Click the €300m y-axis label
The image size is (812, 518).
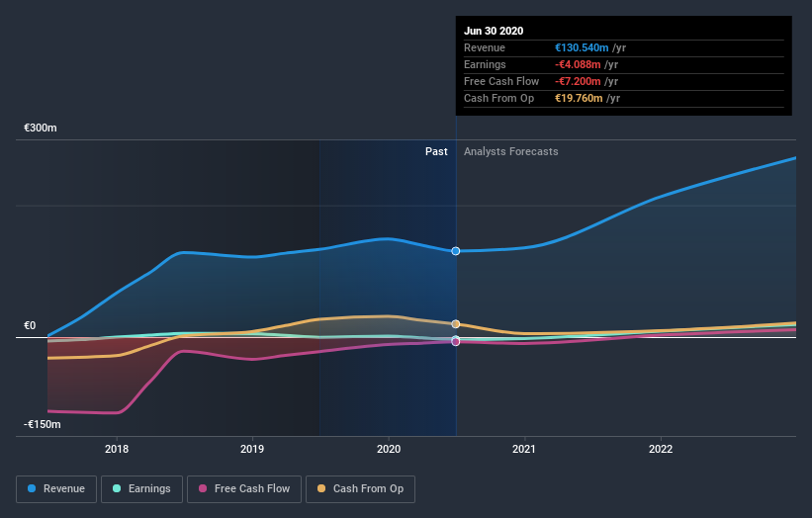pyautogui.click(x=41, y=128)
